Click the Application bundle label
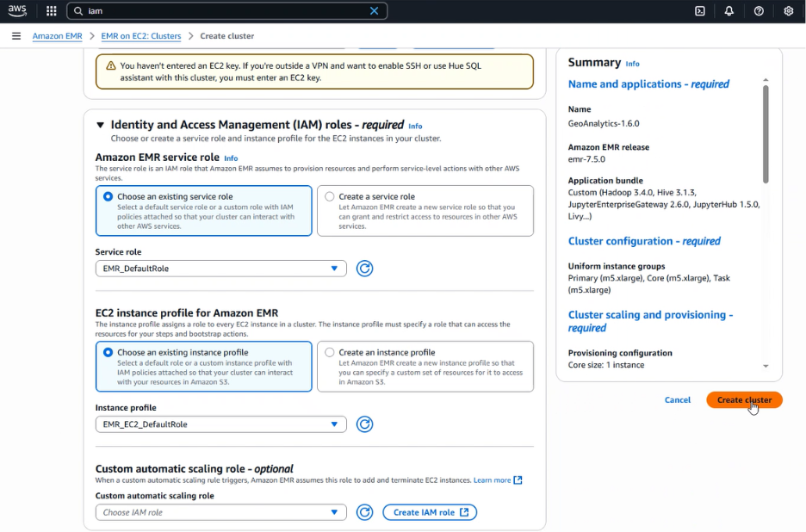 coord(605,181)
